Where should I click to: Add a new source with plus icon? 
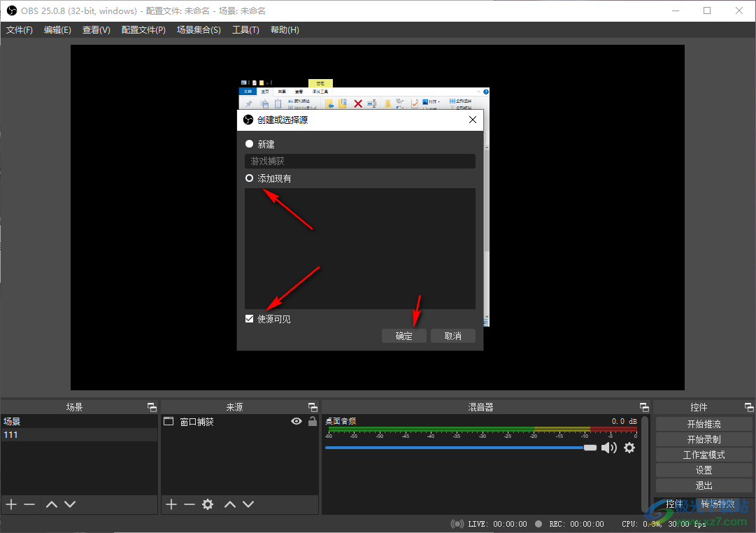click(x=171, y=504)
